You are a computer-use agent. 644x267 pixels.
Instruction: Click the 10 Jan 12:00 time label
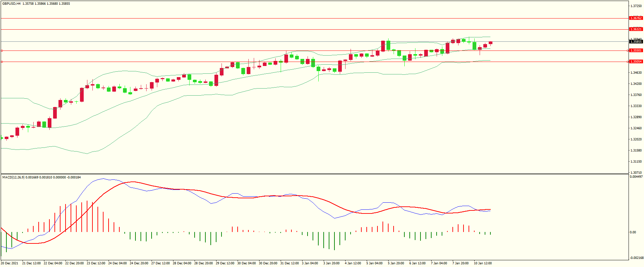(x=483, y=263)
